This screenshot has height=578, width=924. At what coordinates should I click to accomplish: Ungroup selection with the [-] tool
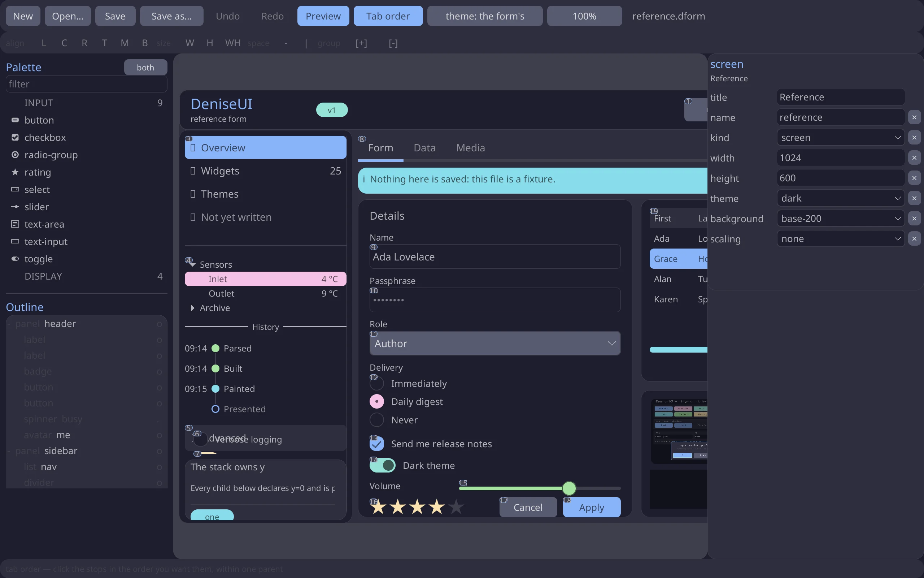[x=393, y=43]
